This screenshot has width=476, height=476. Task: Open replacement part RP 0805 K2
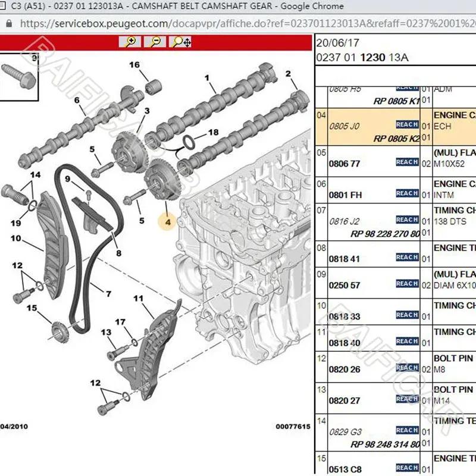pyautogui.click(x=396, y=139)
